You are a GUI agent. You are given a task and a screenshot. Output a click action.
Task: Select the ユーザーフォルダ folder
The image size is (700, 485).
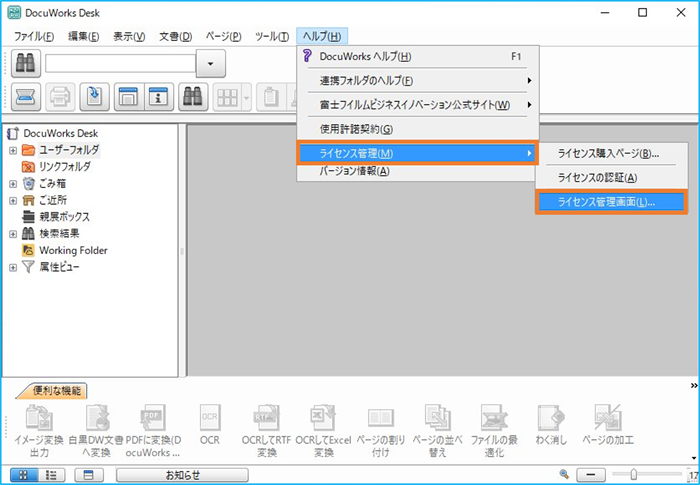pyautogui.click(x=69, y=150)
